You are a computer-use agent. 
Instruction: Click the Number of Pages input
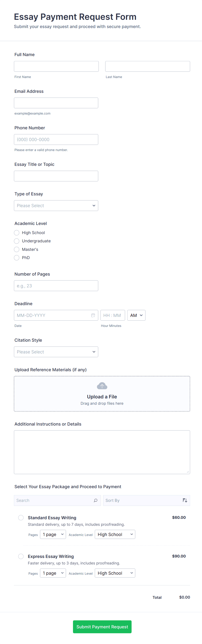tap(56, 286)
